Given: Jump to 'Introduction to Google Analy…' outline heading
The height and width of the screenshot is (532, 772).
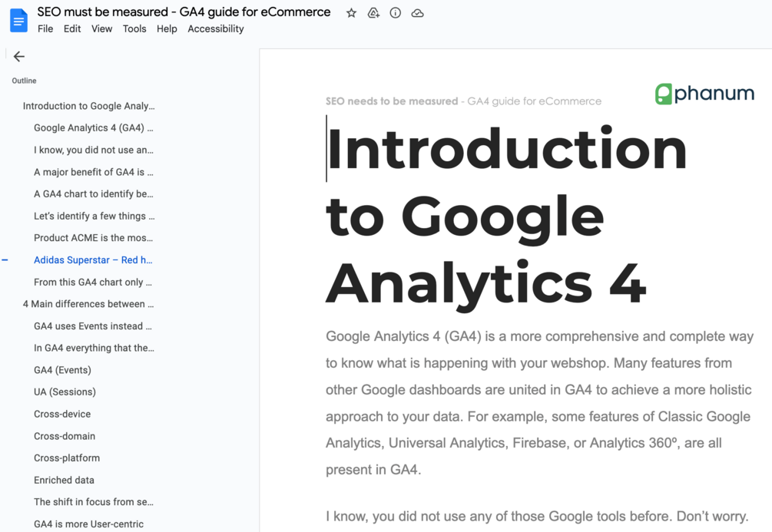Looking at the screenshot, I should coord(88,106).
